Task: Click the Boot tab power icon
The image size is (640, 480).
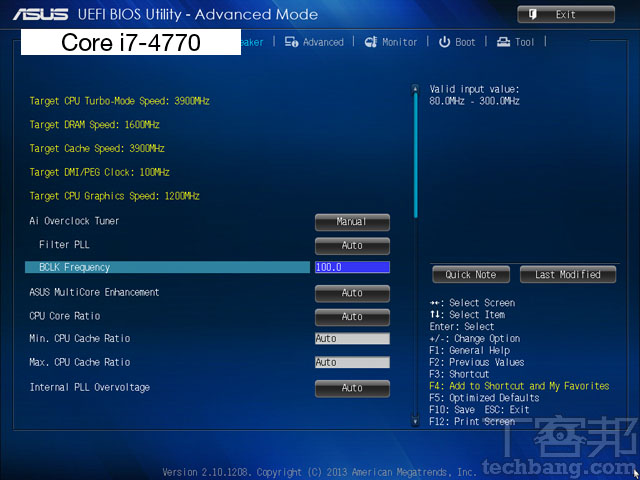Action: 444,42
